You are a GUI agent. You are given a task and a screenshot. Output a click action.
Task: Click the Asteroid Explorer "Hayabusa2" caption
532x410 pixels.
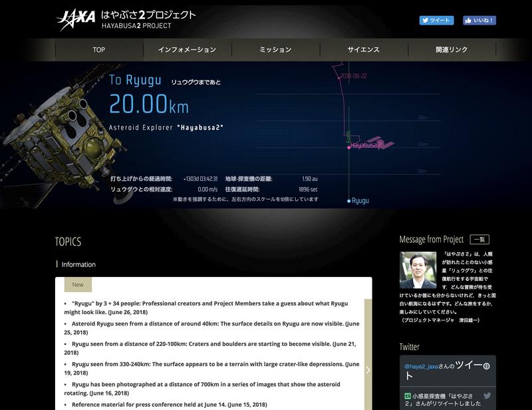coord(166,128)
